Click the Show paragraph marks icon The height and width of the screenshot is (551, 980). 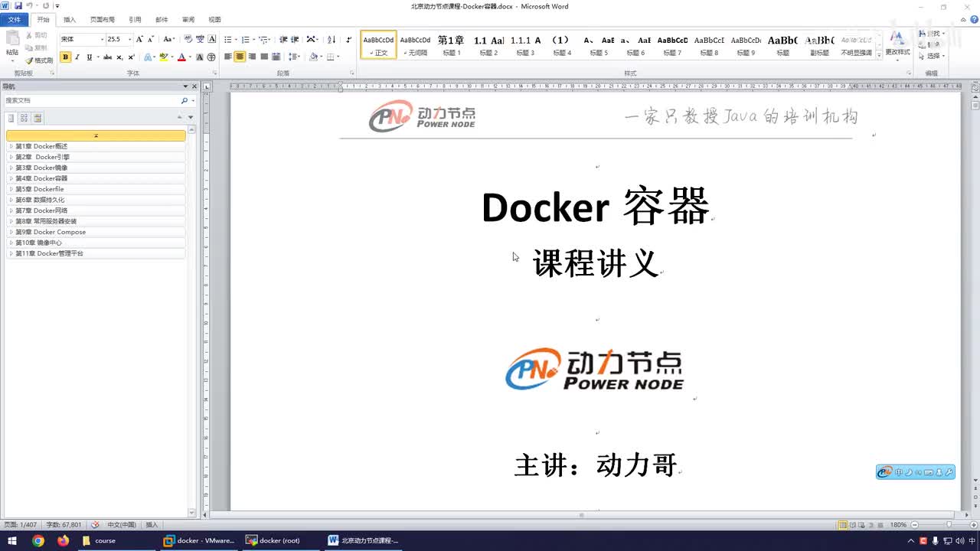[349, 39]
